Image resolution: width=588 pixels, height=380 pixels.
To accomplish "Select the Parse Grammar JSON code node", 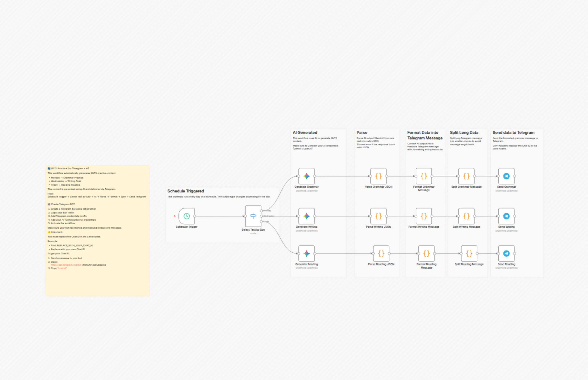I will click(x=378, y=176).
